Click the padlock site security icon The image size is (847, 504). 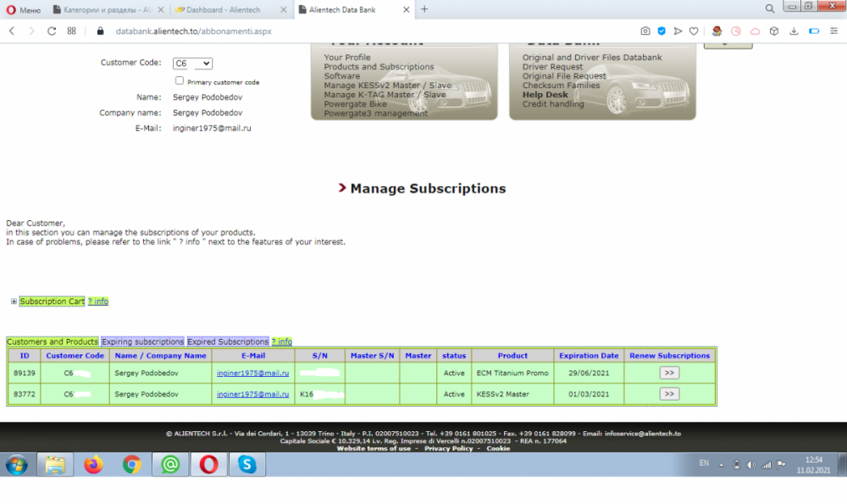point(100,31)
